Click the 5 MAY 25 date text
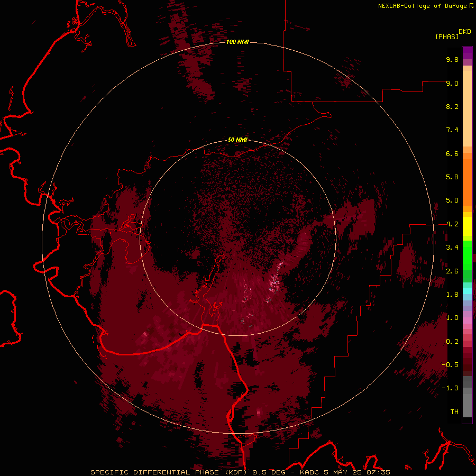This screenshot has width=476, height=476. coord(343,472)
